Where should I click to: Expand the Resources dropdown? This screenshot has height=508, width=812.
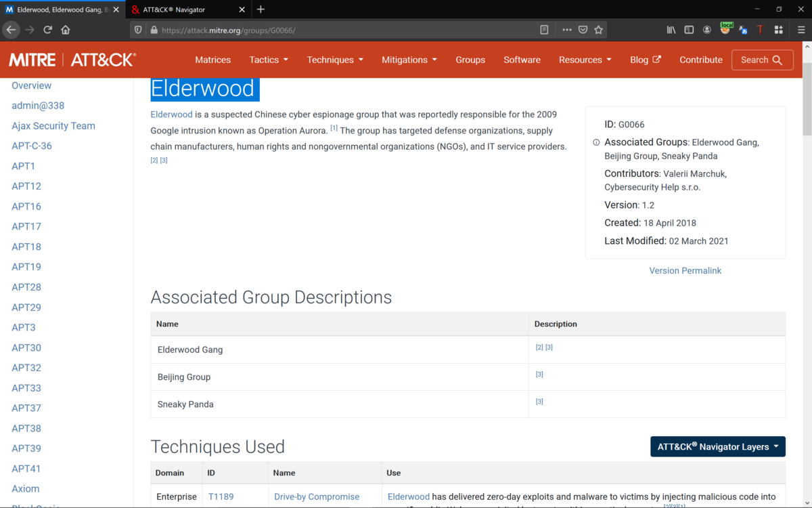pyautogui.click(x=585, y=60)
